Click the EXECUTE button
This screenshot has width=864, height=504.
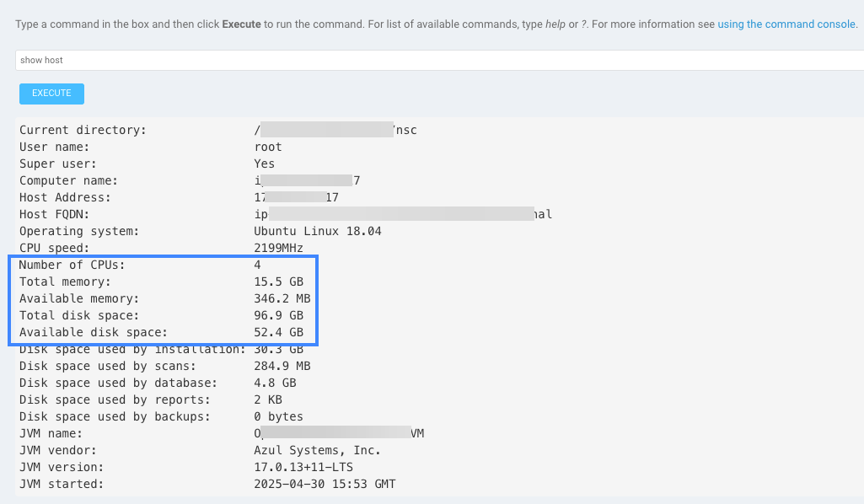coord(51,94)
